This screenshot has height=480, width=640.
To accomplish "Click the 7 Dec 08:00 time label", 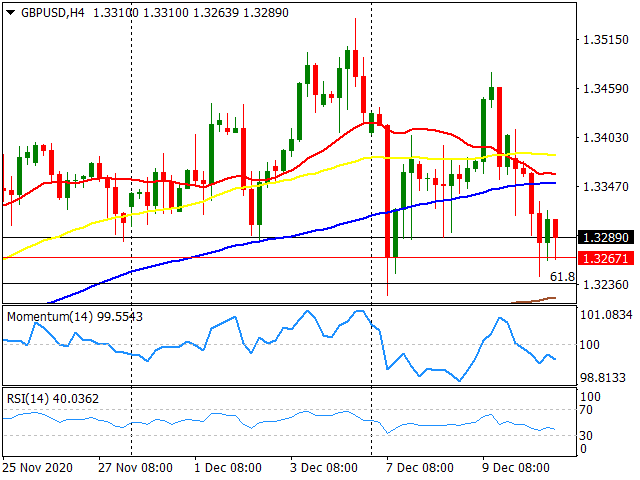I will 420,467.
